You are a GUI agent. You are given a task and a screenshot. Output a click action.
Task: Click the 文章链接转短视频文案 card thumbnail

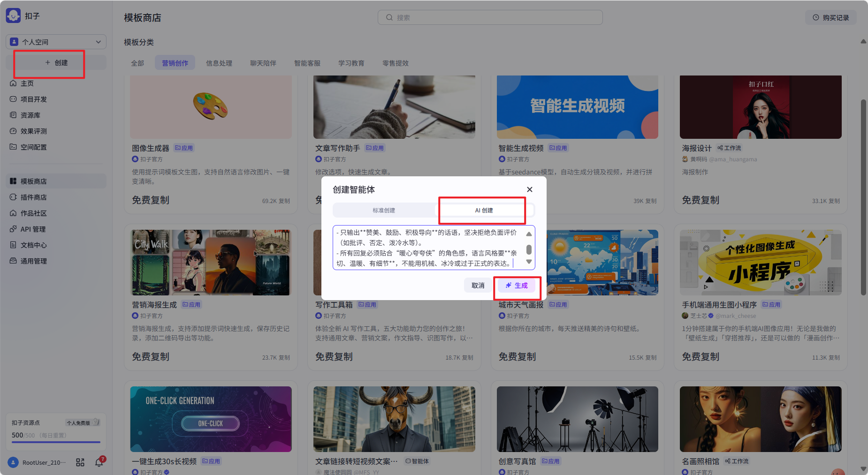394,419
